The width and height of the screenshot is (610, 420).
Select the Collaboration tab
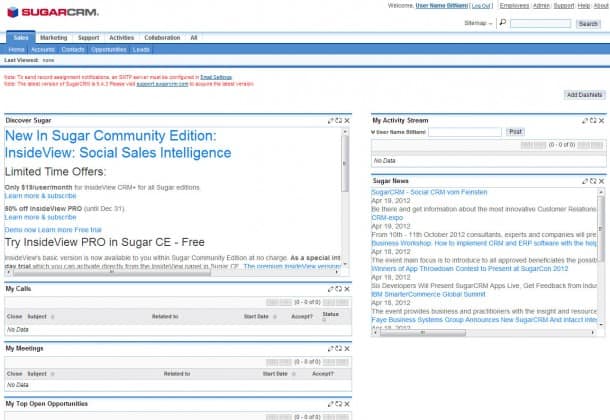point(162,38)
